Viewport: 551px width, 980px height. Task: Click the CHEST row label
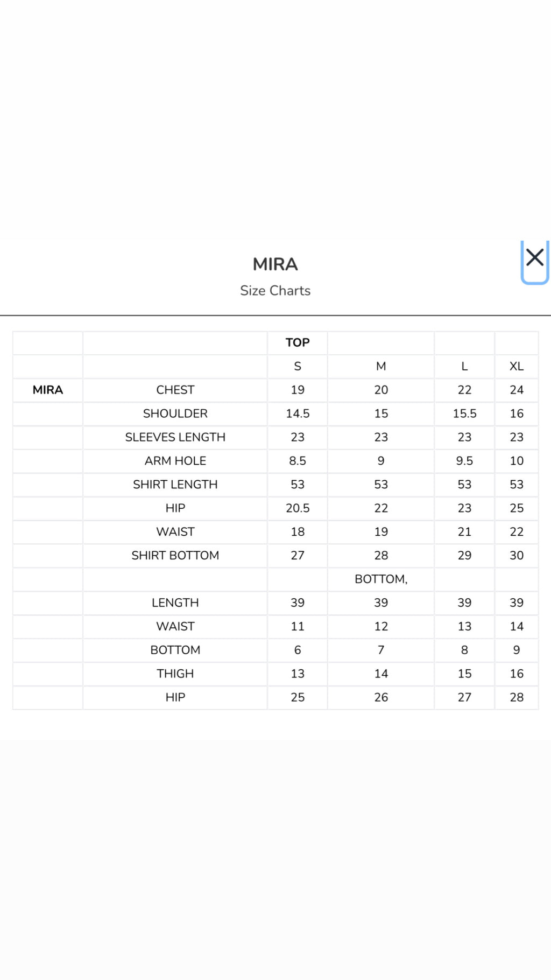pyautogui.click(x=175, y=390)
